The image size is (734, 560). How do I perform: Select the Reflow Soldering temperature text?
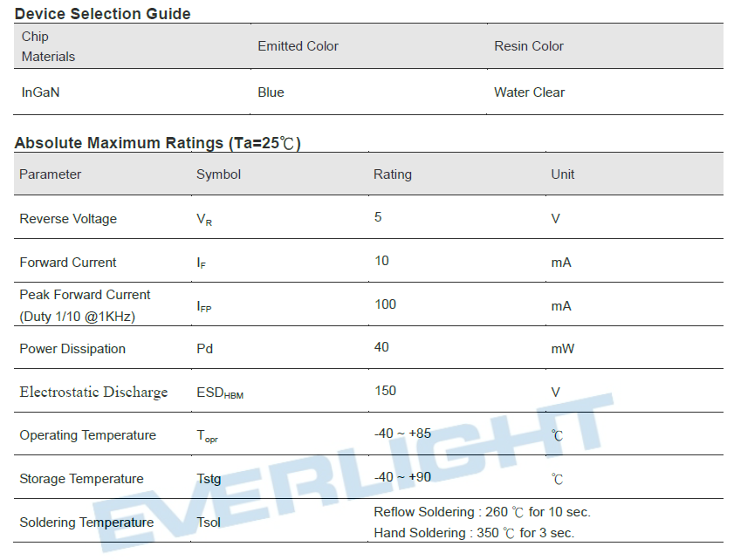(482, 512)
